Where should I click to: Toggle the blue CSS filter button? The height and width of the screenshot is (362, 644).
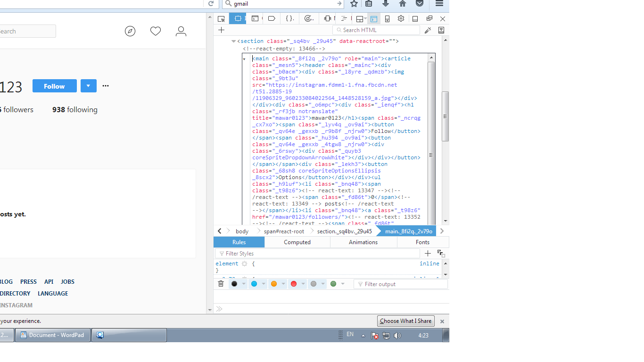(254, 284)
